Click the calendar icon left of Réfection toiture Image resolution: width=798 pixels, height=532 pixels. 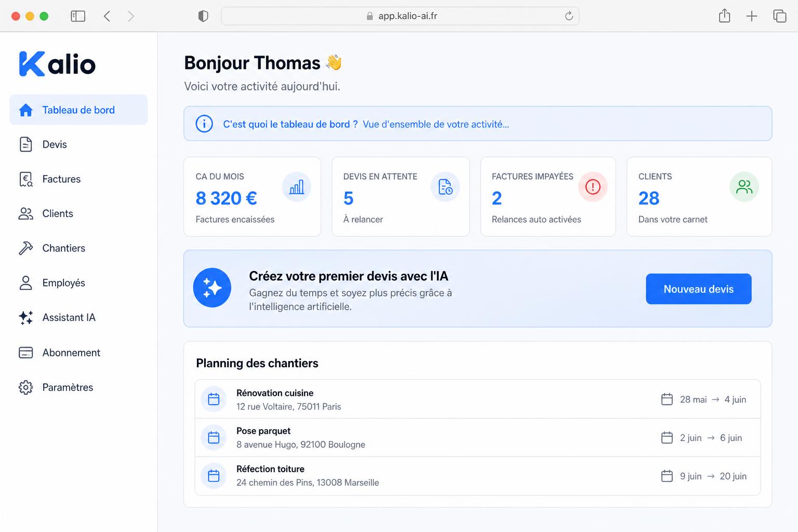coord(214,475)
